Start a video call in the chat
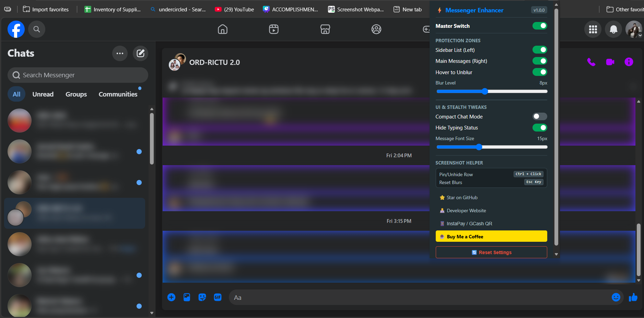The height and width of the screenshot is (318, 644). point(610,62)
